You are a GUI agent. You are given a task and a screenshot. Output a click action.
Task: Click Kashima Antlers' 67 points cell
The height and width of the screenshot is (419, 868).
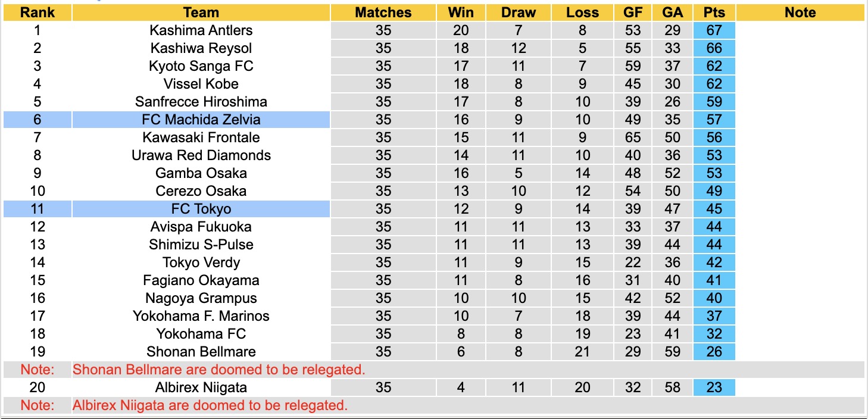[x=714, y=30]
